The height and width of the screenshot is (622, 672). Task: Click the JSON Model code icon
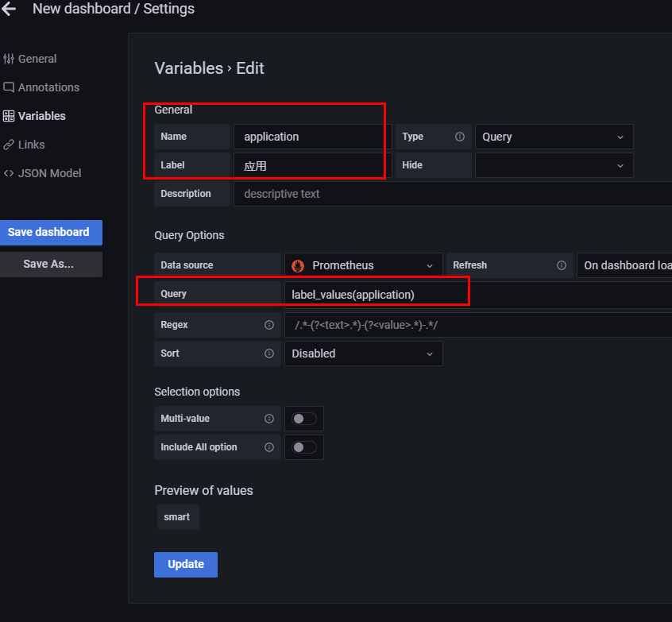coord(9,173)
